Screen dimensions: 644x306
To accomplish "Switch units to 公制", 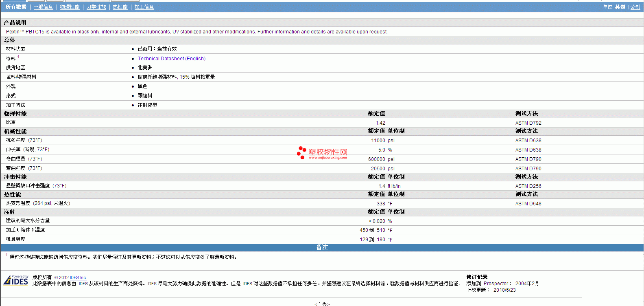I will click(635, 7).
